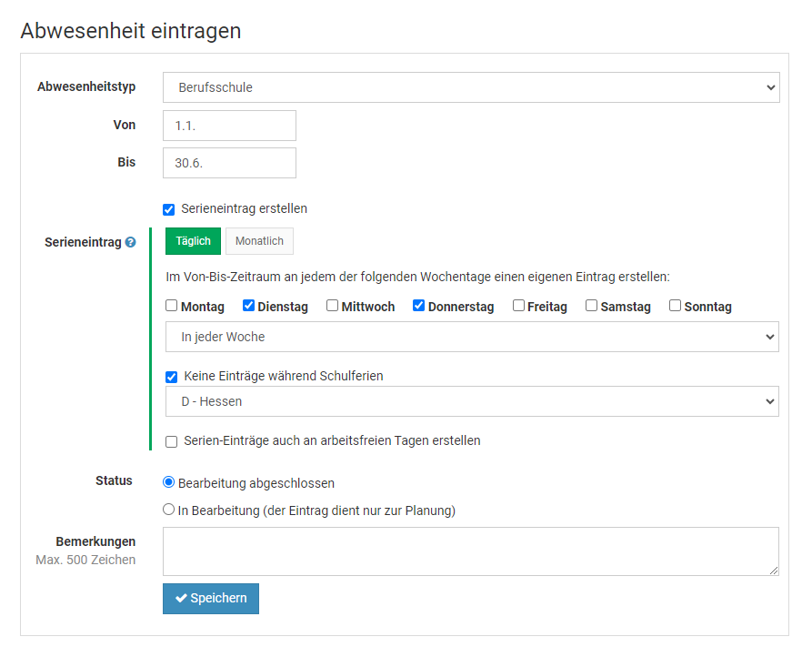This screenshot has width=812, height=657.
Task: Uncheck 'Keine Einträge während Schulferien'
Action: pyautogui.click(x=172, y=377)
